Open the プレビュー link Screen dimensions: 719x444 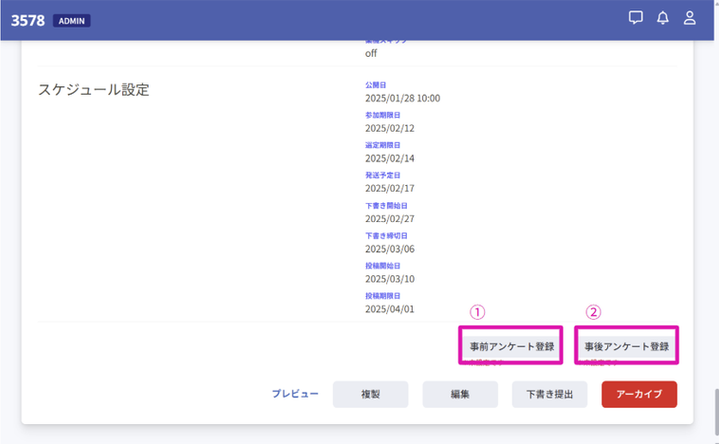point(295,394)
